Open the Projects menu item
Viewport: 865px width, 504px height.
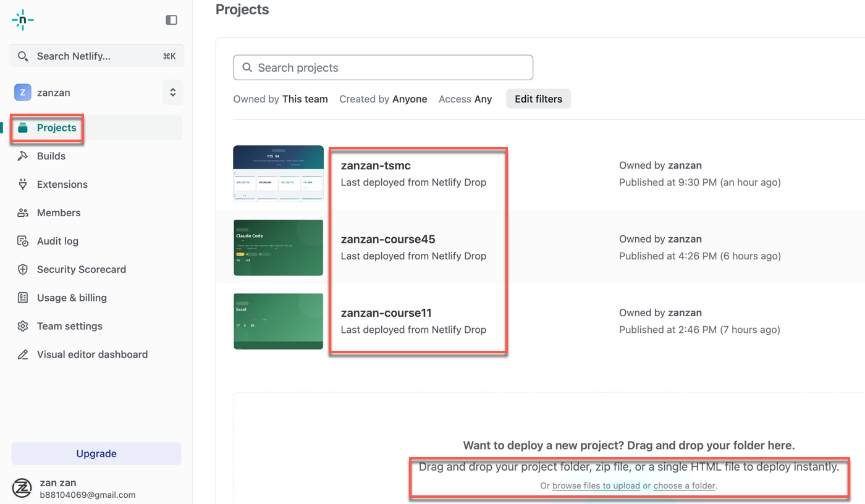(96, 128)
